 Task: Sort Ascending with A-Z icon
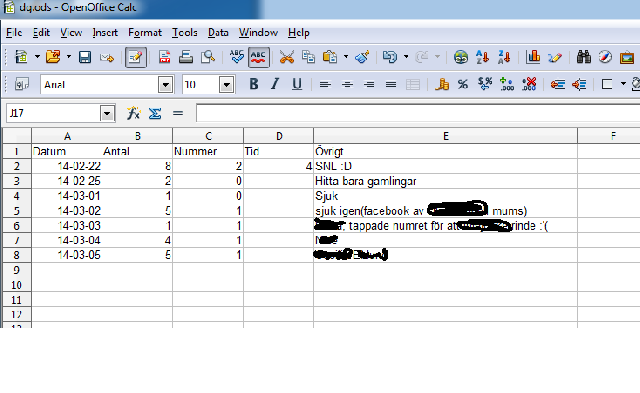(x=482, y=57)
